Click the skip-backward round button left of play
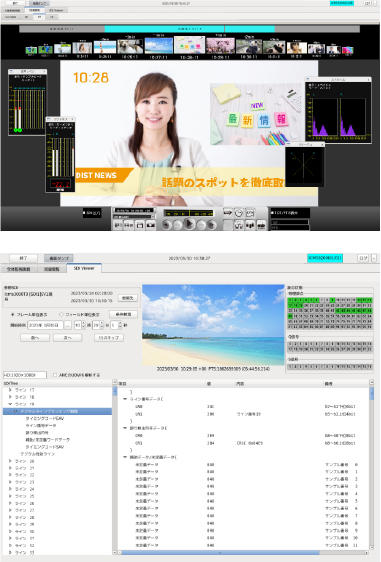381x562 pixels. [166, 225]
